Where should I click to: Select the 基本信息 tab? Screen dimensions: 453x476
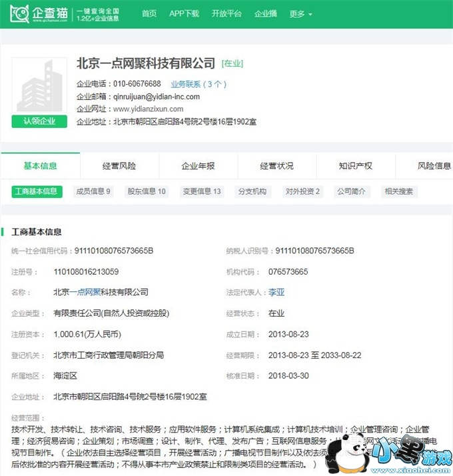coord(41,166)
